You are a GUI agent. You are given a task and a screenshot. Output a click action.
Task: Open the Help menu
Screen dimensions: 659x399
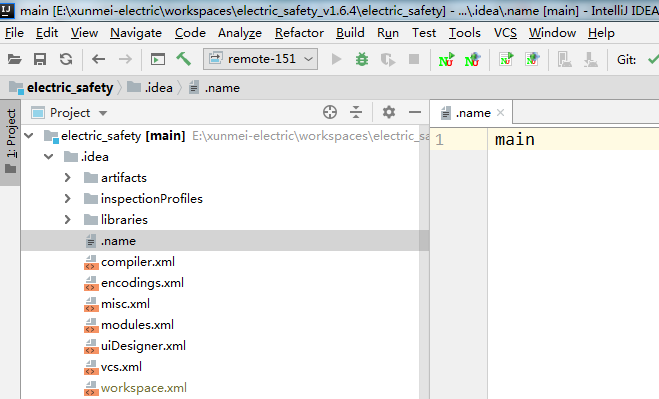pyautogui.click(x=601, y=33)
